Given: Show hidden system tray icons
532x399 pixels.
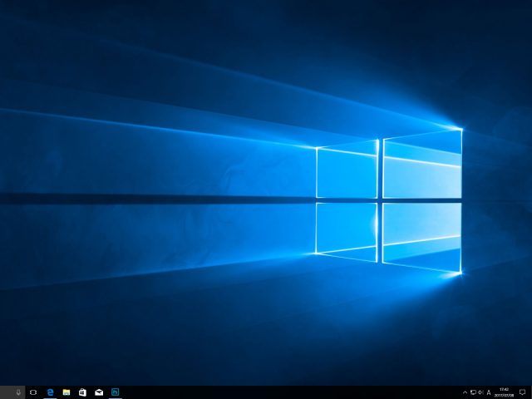Looking at the screenshot, I should click(465, 392).
